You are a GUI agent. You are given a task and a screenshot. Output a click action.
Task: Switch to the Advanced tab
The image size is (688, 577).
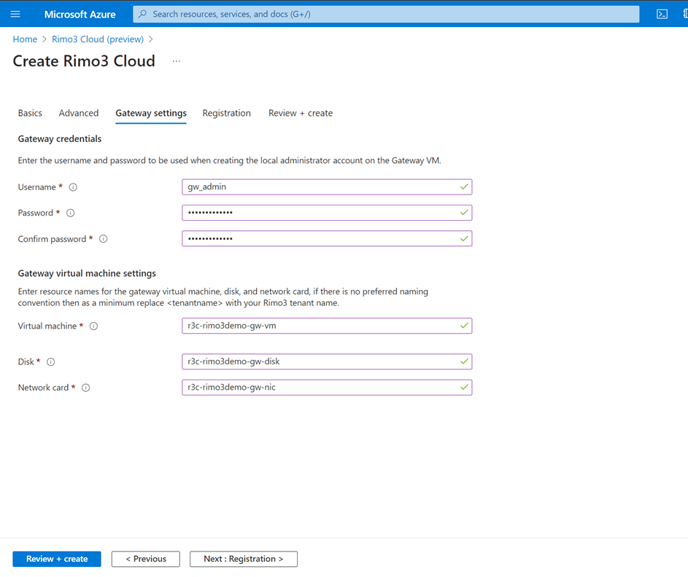[x=79, y=113]
